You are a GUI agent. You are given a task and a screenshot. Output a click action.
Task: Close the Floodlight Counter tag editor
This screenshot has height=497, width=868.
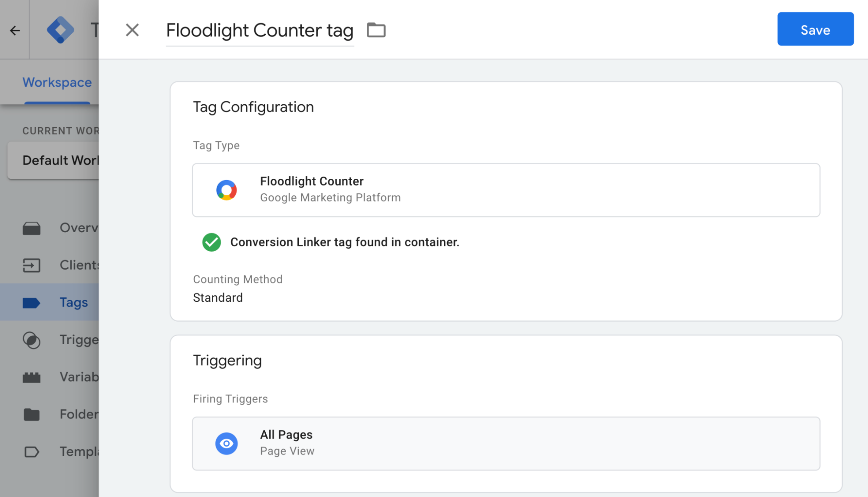coord(132,29)
